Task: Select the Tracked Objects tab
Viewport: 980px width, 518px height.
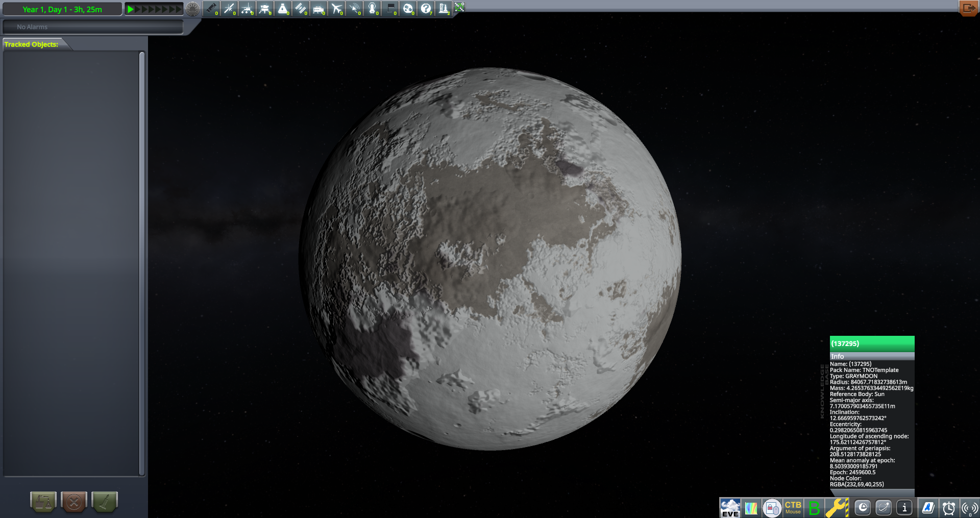Action: pos(32,44)
